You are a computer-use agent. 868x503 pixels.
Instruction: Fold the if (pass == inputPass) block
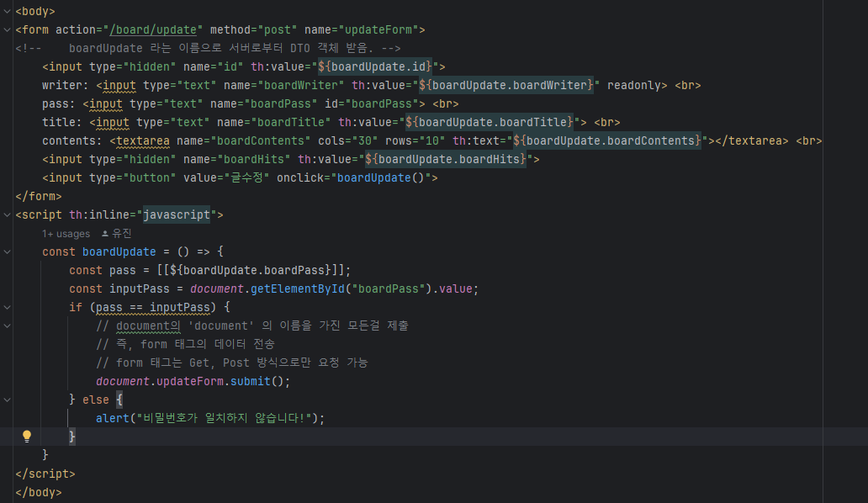pyautogui.click(x=8, y=307)
